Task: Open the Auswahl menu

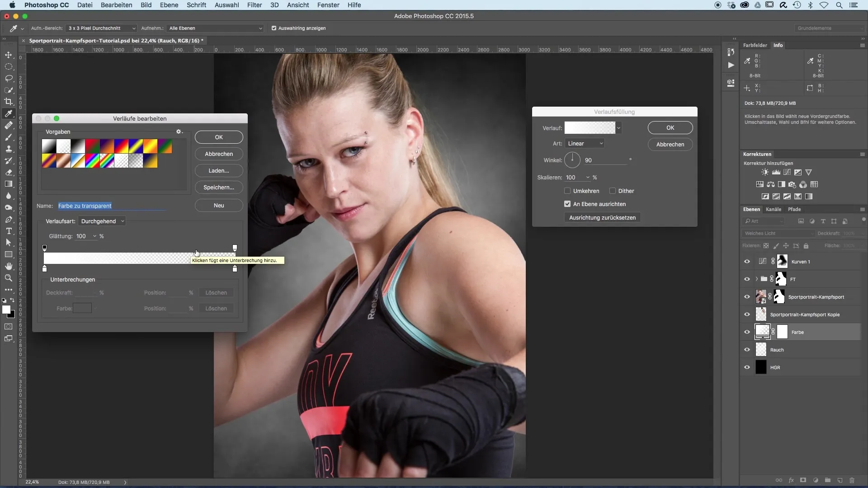Action: click(x=227, y=5)
